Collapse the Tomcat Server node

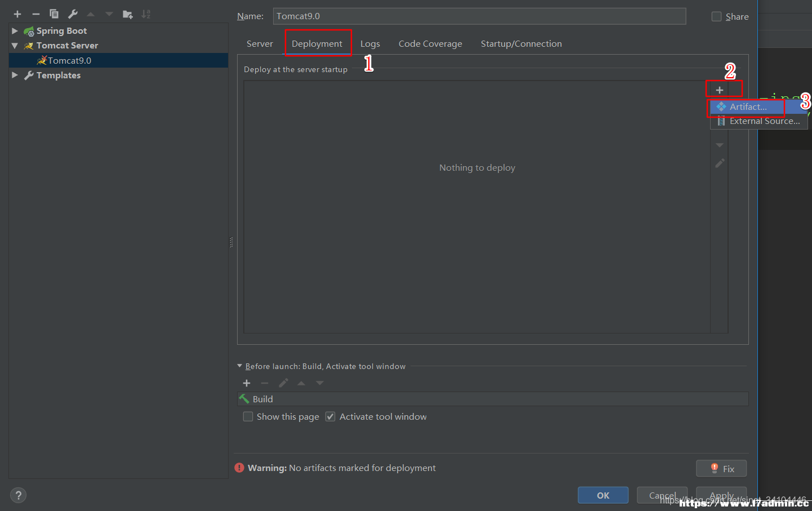pyautogui.click(x=15, y=46)
